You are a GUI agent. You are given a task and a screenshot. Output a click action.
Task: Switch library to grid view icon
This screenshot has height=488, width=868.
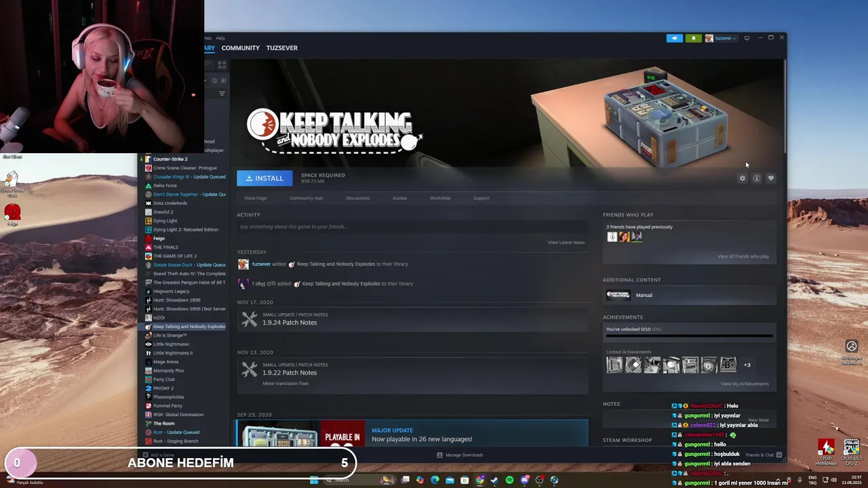pos(223,64)
